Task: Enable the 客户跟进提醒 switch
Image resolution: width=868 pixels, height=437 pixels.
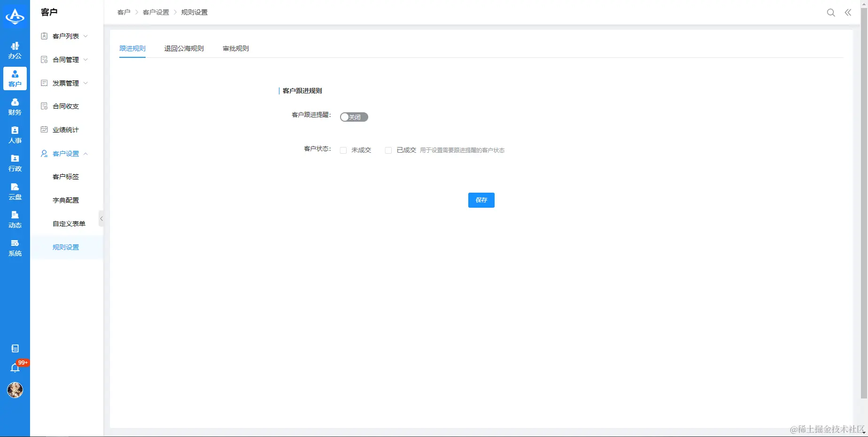Action: 354,117
